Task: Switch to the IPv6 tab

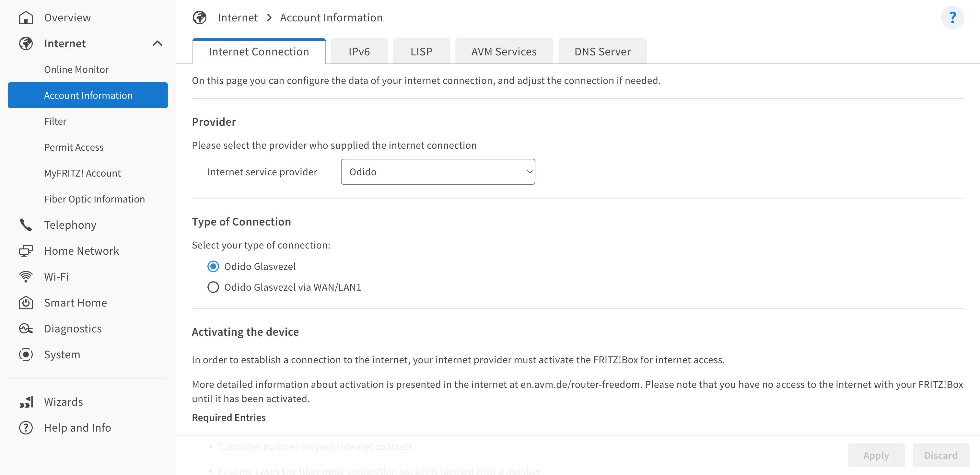Action: click(359, 51)
